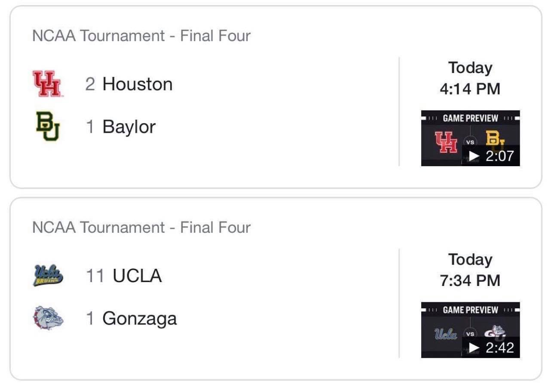Click the Today 4:14 PM game time
Viewport: 548px width, 392px height.
coord(470,79)
